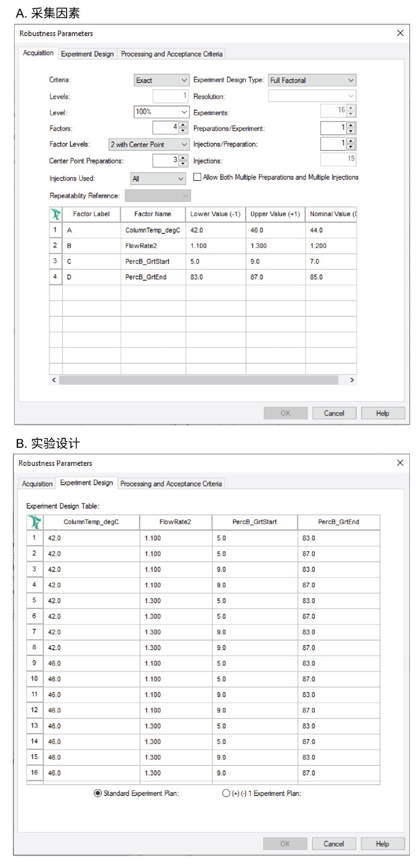419x868 pixels.
Task: Decrease Center Point Preparations with down arrow
Action: 183,164
